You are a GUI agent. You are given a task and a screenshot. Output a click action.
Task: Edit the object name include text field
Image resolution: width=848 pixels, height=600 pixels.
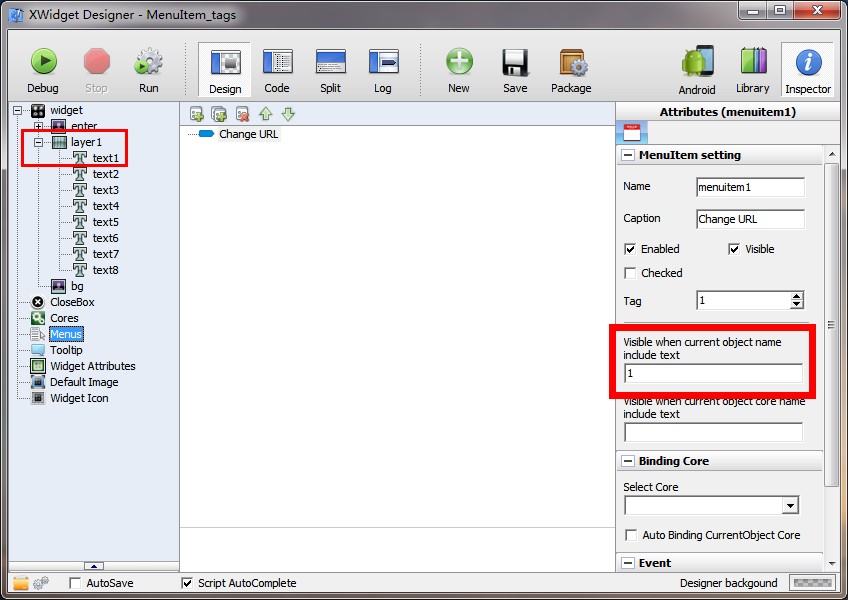click(713, 373)
